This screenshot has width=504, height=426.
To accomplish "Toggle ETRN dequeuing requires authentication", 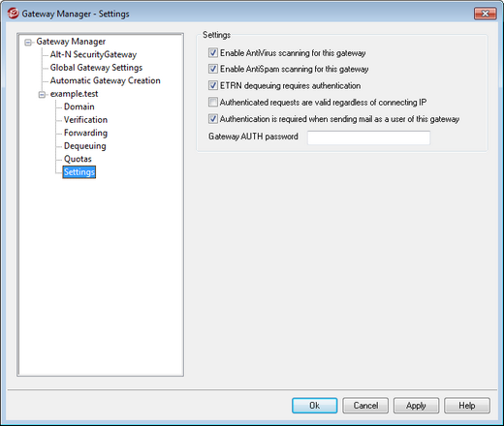I will click(213, 85).
